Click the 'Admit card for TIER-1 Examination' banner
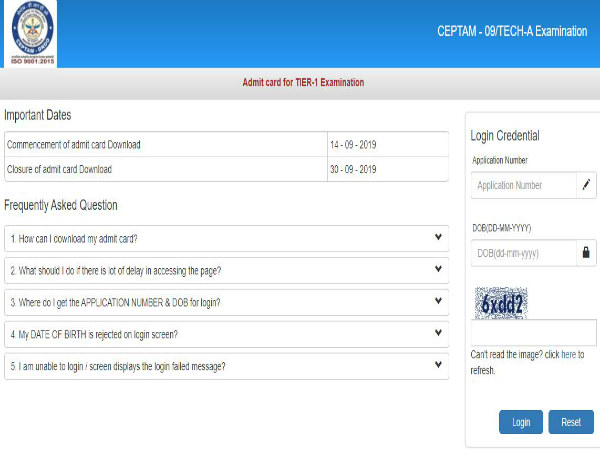The width and height of the screenshot is (600, 450). tap(303, 82)
